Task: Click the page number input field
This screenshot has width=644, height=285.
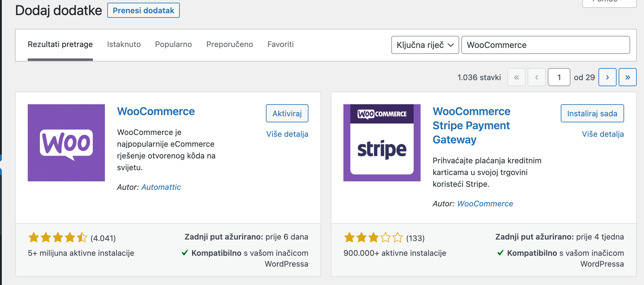Action: click(x=559, y=77)
